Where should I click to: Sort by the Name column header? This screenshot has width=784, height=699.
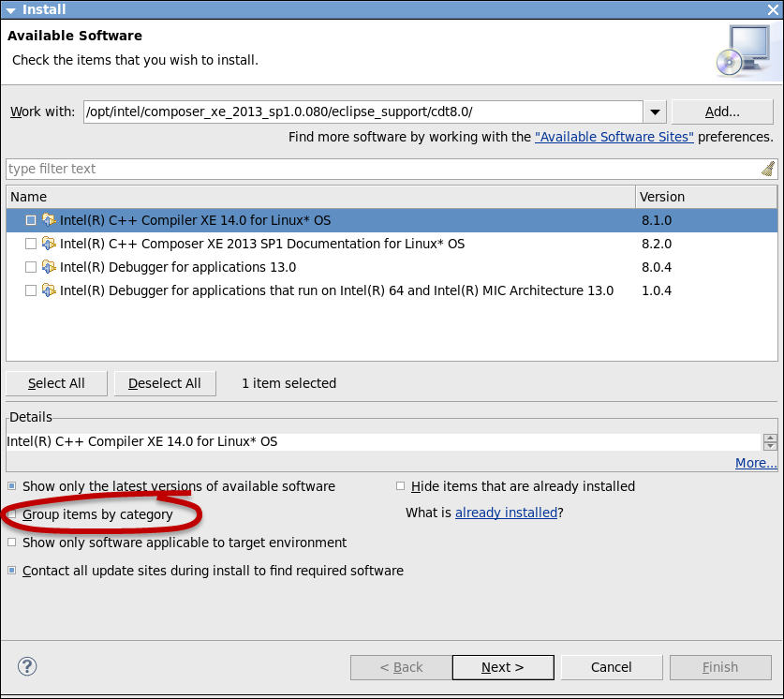pyautogui.click(x=320, y=197)
